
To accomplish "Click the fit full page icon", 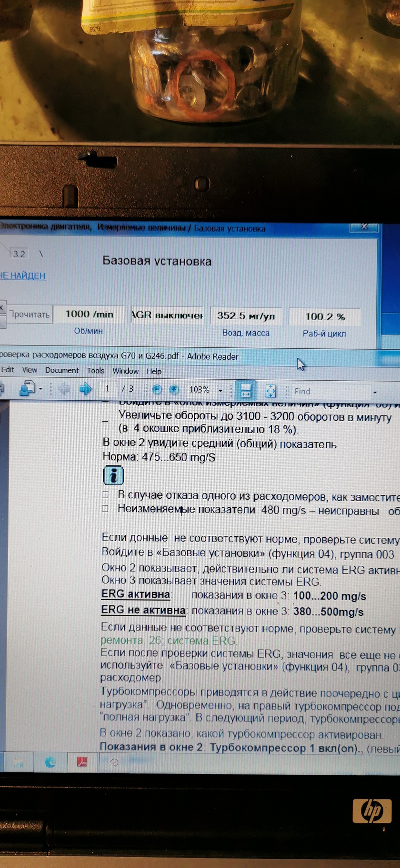I will 270,391.
